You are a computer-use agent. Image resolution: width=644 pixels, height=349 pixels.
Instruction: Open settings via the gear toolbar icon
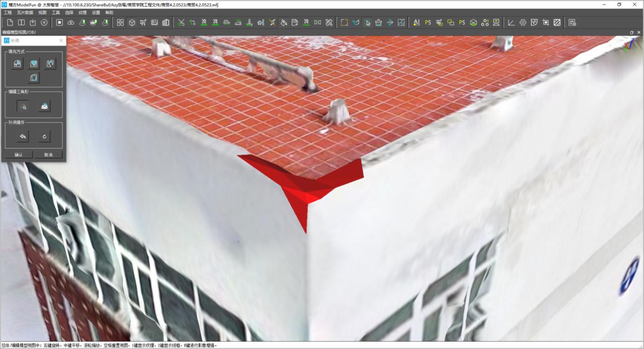click(x=523, y=22)
